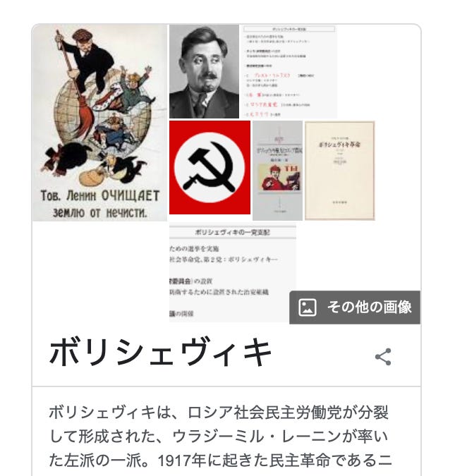This screenshot has height=476, width=455.
Task: Open the bottom slide image with gray header
Action: pyautogui.click(x=233, y=273)
